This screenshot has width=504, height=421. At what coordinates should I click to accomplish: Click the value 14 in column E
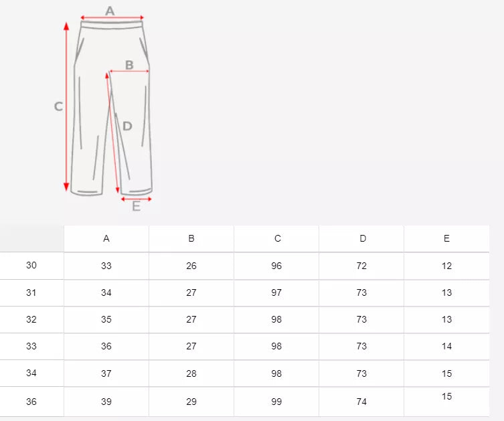[x=446, y=346]
